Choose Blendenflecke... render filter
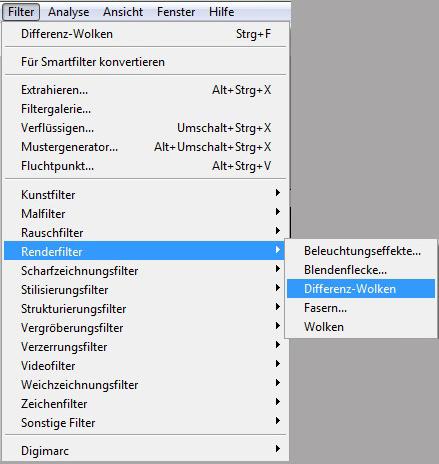439x464 pixels. click(361, 270)
